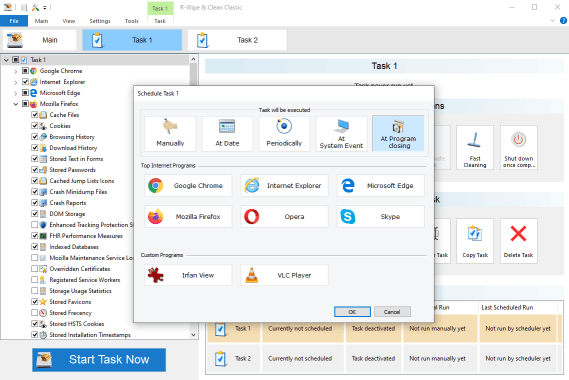Screen dimensions: 569x380
Task: Confirm schedule with the OK button
Action: [x=352, y=312]
